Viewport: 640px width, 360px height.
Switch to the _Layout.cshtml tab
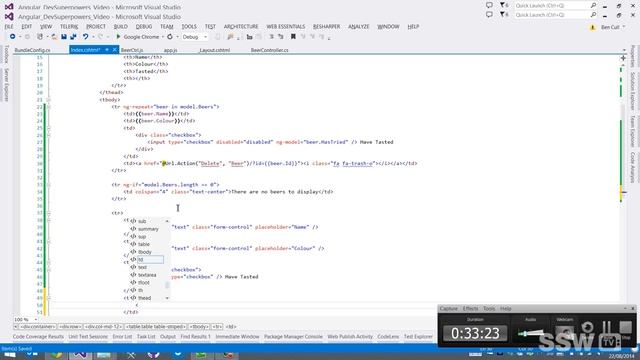214,50
